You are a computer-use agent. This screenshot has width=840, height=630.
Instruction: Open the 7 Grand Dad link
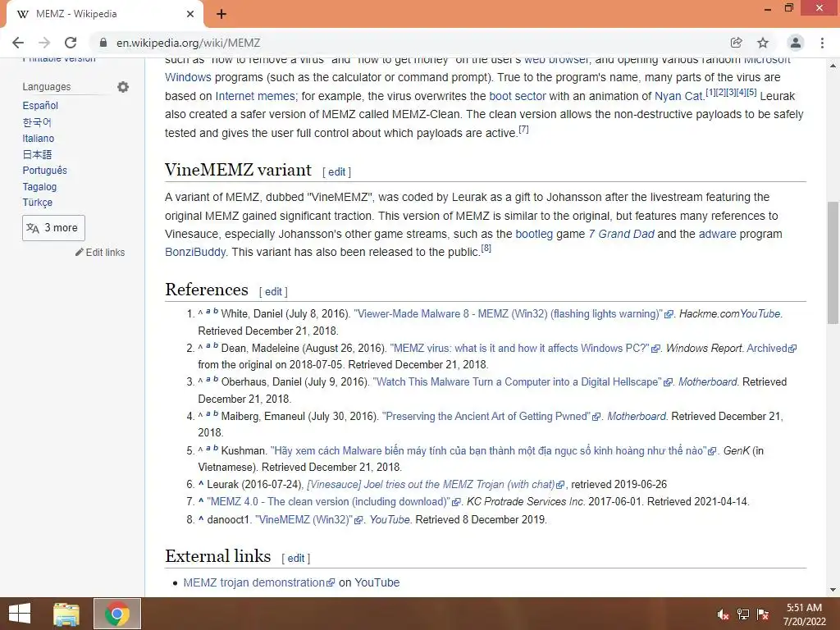click(x=622, y=234)
